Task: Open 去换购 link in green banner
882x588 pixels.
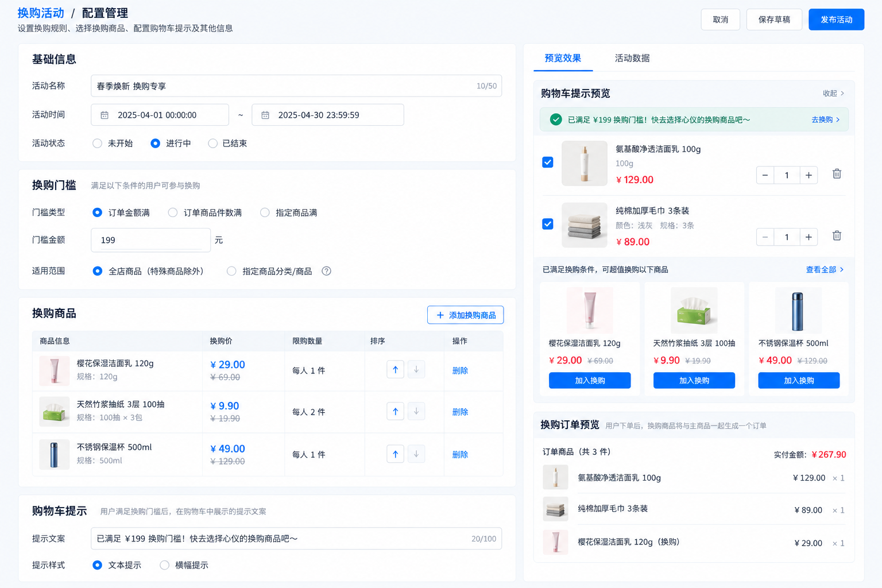Action: tap(825, 119)
